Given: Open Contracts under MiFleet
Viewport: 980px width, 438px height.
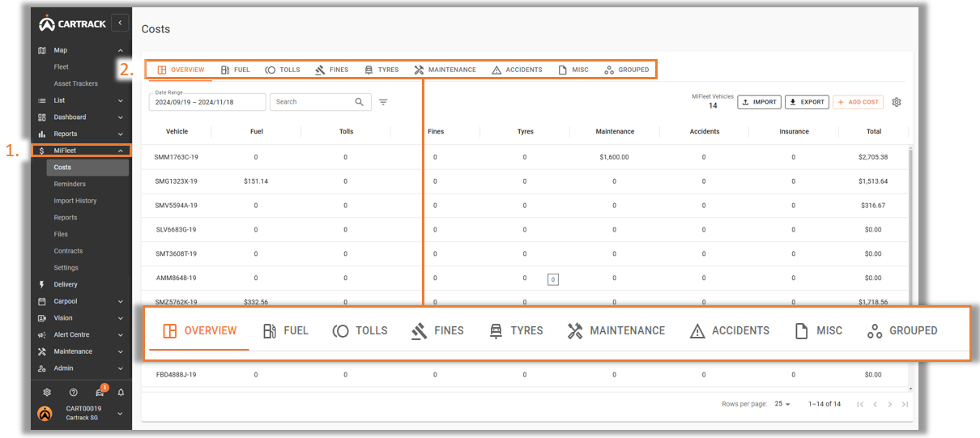Looking at the screenshot, I should [68, 251].
